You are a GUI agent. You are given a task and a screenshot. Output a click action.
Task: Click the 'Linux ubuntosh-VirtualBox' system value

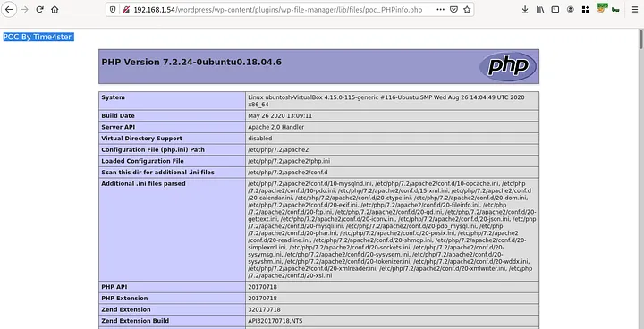(386, 101)
